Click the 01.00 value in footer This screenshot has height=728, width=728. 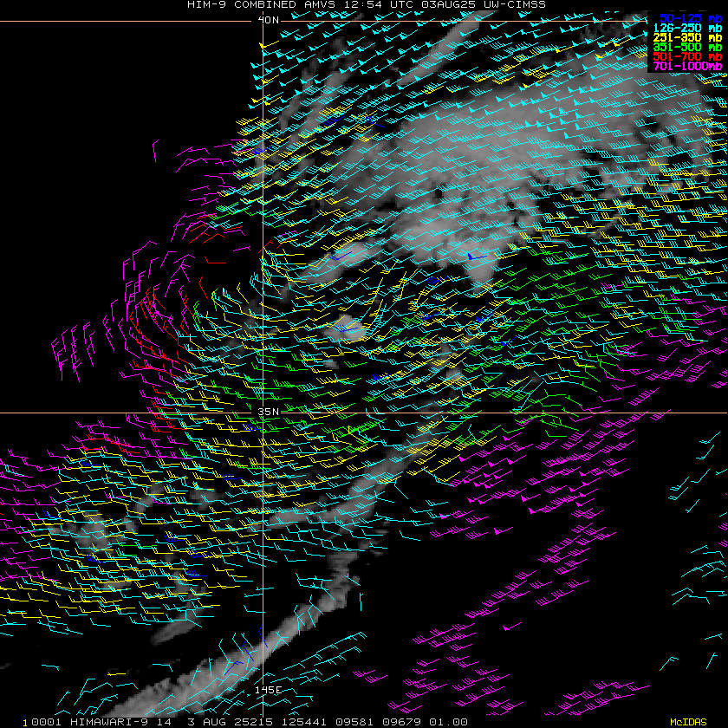point(451,722)
